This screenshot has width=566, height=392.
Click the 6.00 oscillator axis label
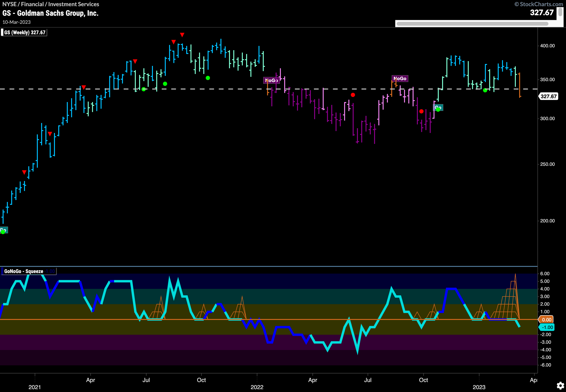[545, 274]
